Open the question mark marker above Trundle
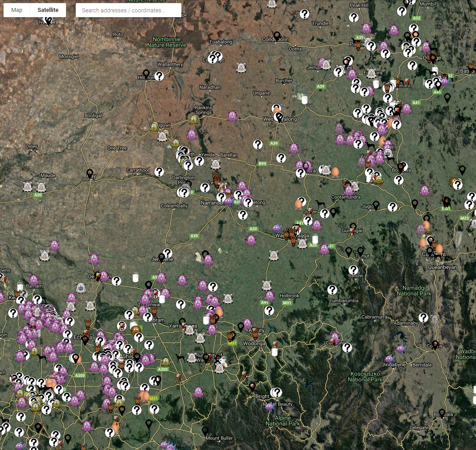Image resolution: width=476 pixels, height=450 pixels. click(304, 14)
